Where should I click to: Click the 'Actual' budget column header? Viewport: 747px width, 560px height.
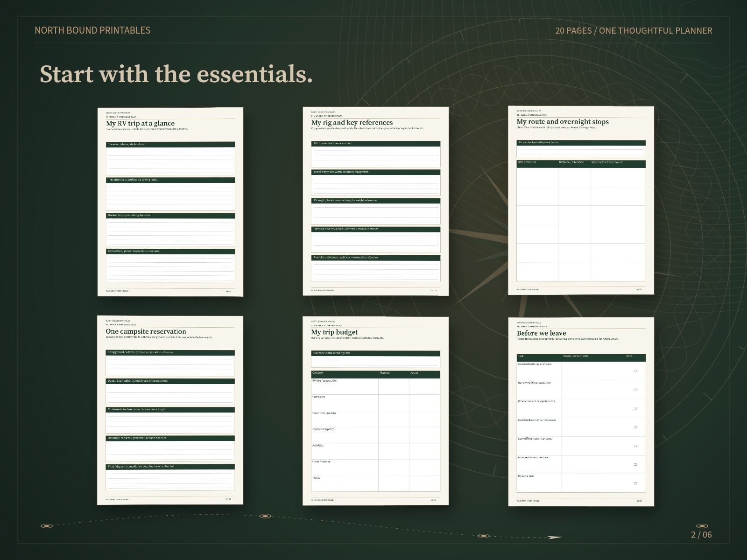414,373
